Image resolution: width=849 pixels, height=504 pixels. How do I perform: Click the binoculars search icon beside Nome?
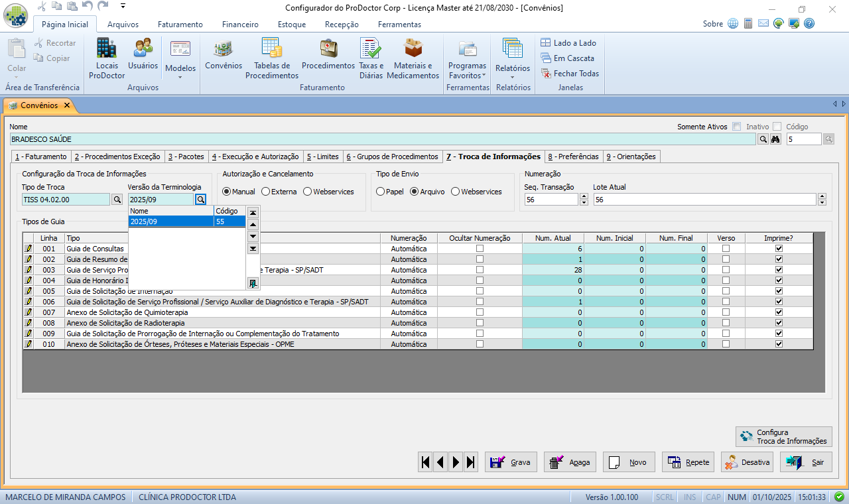click(x=774, y=139)
